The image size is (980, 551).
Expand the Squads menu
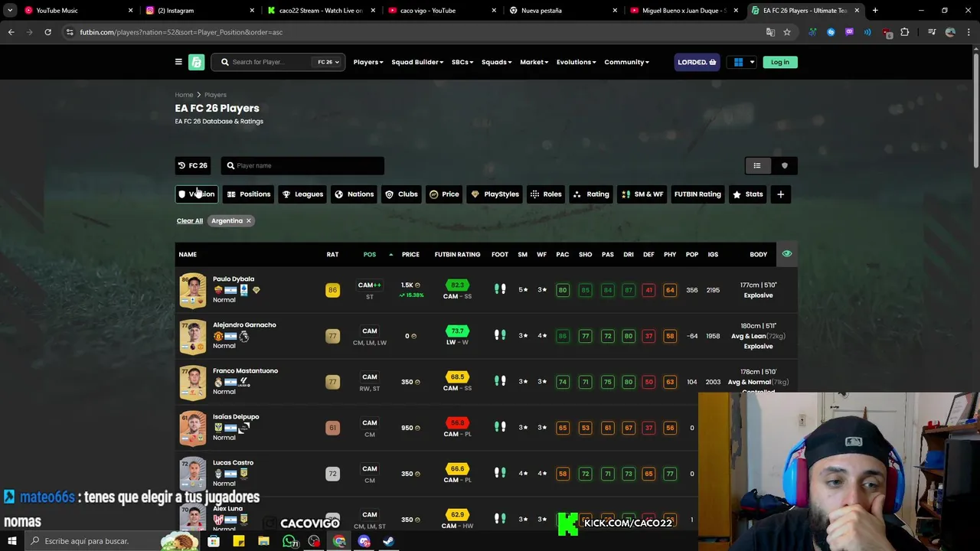point(497,62)
